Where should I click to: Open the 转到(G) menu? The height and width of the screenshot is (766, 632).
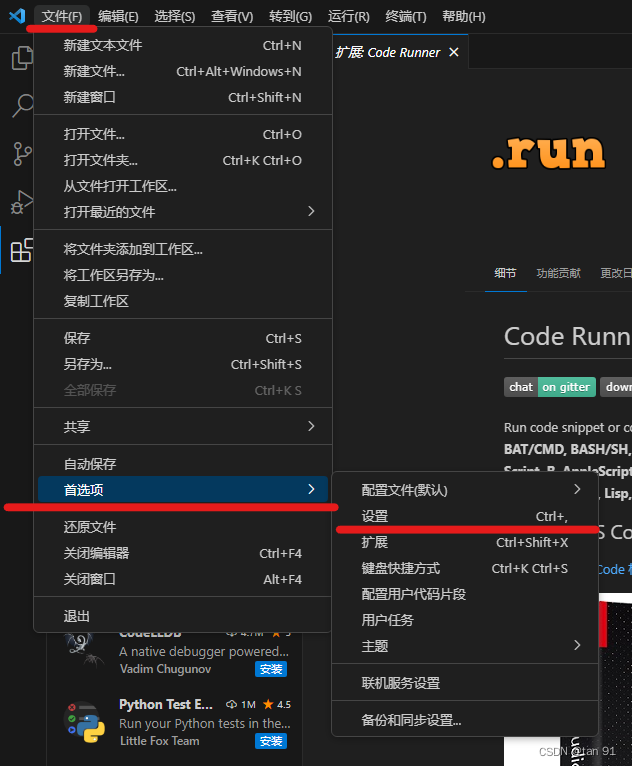290,17
